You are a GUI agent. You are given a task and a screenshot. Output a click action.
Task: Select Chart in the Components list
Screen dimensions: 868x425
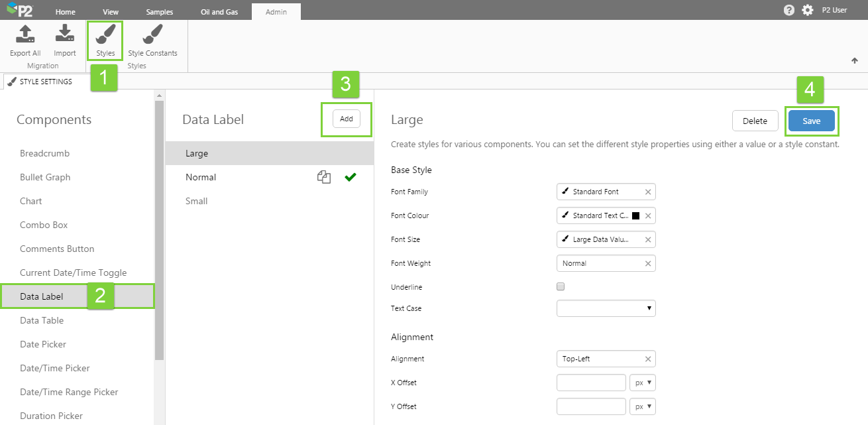coord(31,201)
